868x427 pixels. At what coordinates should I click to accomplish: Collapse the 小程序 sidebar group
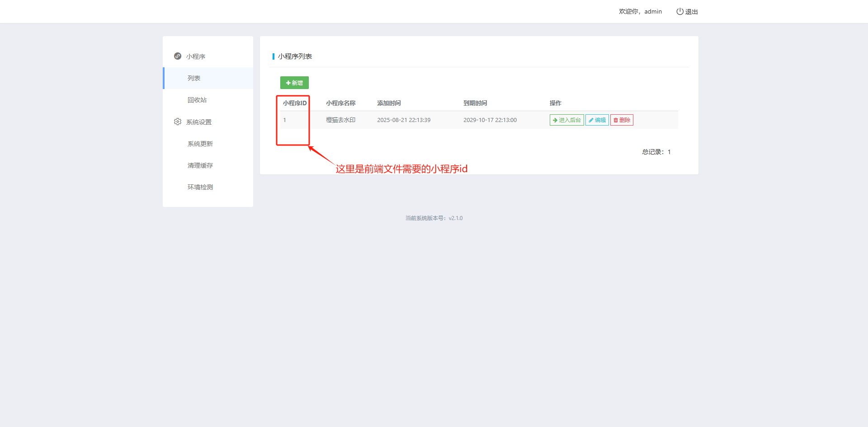(x=196, y=56)
